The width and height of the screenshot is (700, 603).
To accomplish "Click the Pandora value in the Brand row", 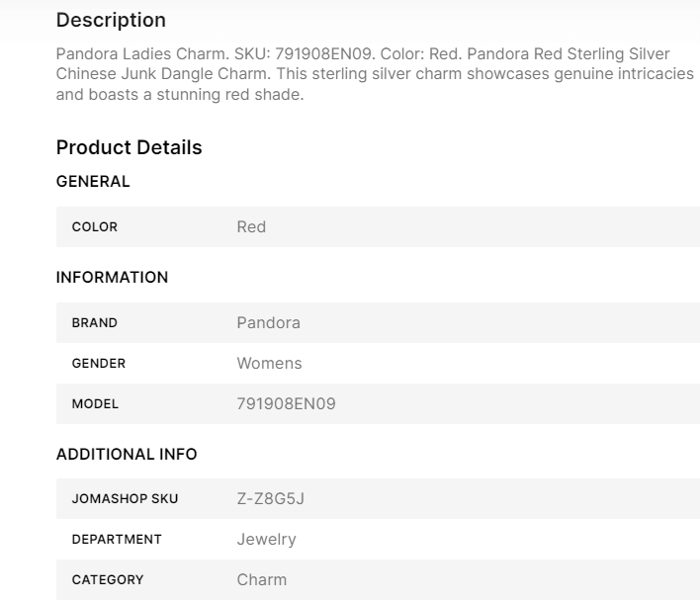I will point(268,323).
